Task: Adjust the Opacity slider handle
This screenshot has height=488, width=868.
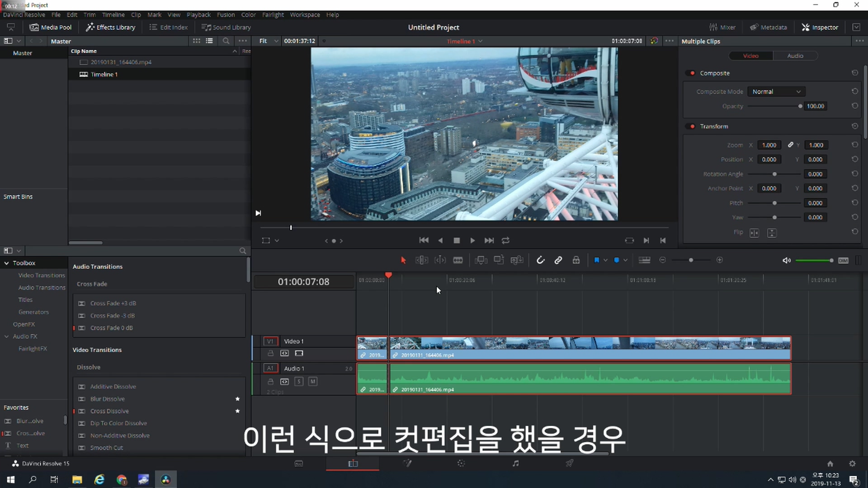Action: [x=800, y=106]
